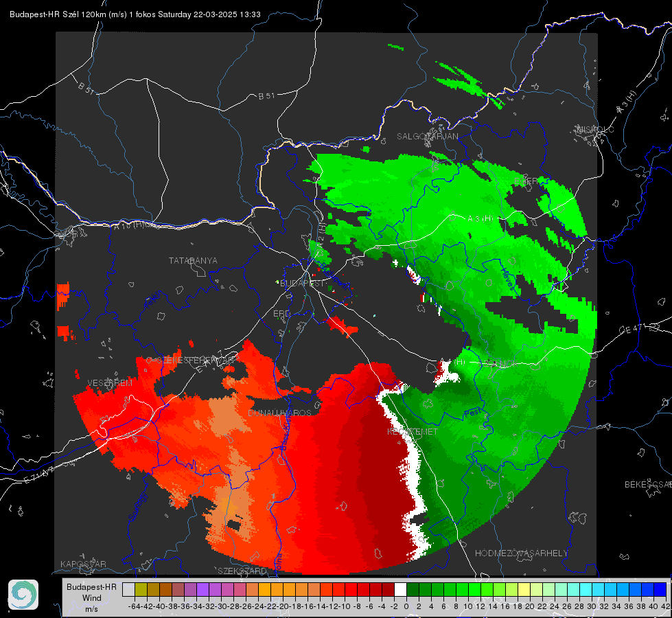Select the dark green swatch above 2
This screenshot has height=618, width=672.
(x=413, y=590)
